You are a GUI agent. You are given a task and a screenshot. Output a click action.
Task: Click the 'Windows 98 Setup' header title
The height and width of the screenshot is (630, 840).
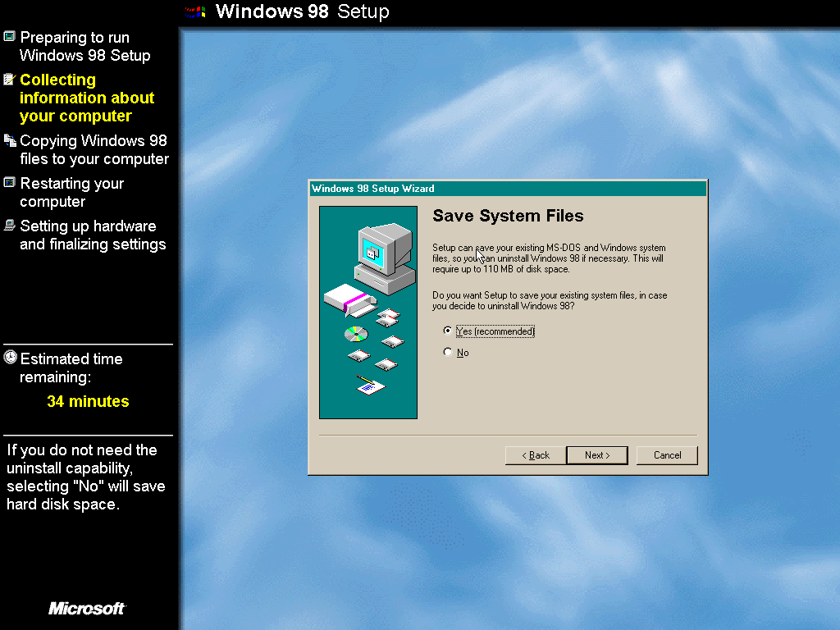pos(302,11)
